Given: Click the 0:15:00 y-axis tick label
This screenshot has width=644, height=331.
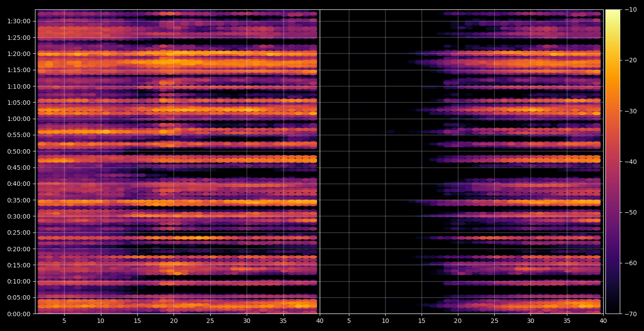Looking at the screenshot, I should click(18, 265).
